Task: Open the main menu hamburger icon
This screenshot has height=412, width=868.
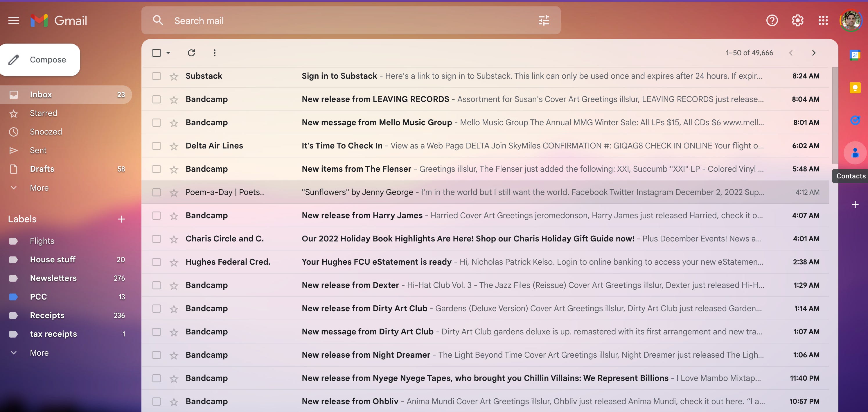Action: [x=13, y=21]
